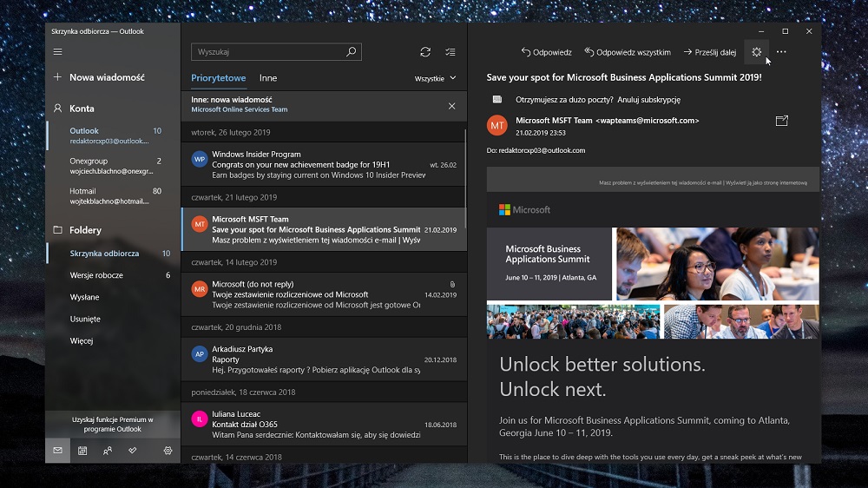The image size is (868, 488).
Task: Click the czwartek, 20 grudnia 2018 date header
Action: tap(236, 327)
